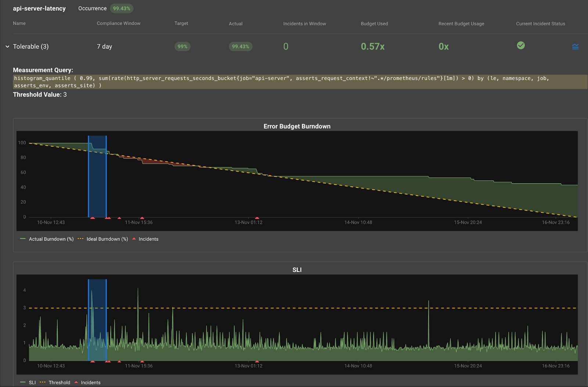The width and height of the screenshot is (588, 387).
Task: Click the Tolerable (3) SLO name
Action: pyautogui.click(x=31, y=47)
